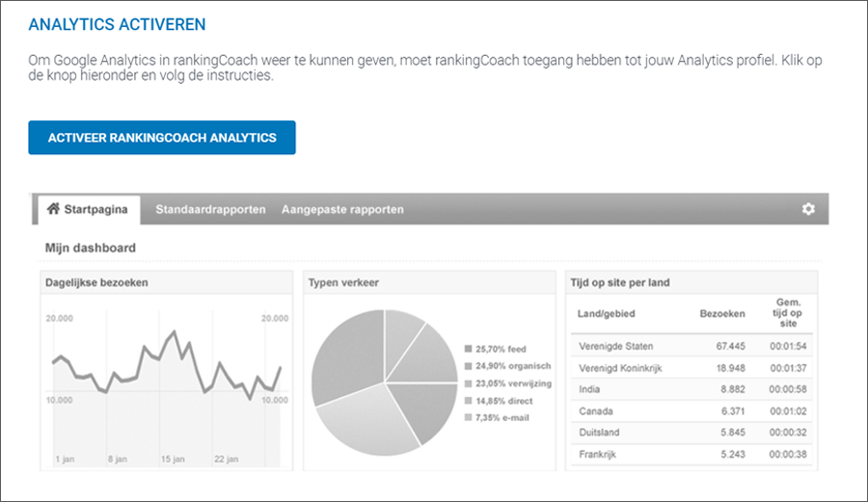Select the Verenigd Koninkrijk row
Viewport: 868px width, 502px height.
coord(692,368)
